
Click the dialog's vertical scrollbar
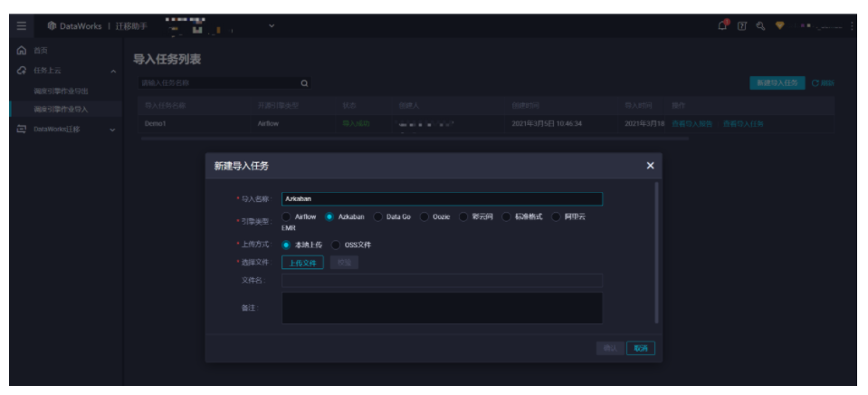tap(656, 252)
